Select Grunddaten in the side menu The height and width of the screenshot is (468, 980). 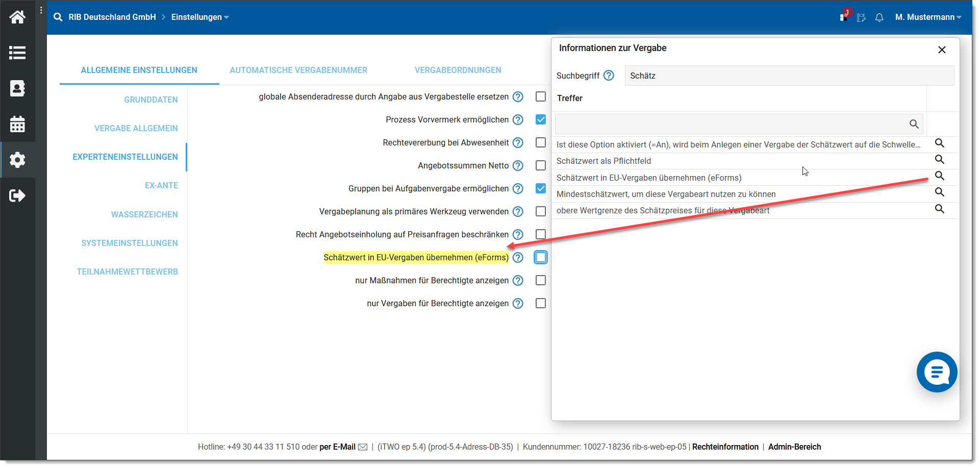[x=151, y=100]
